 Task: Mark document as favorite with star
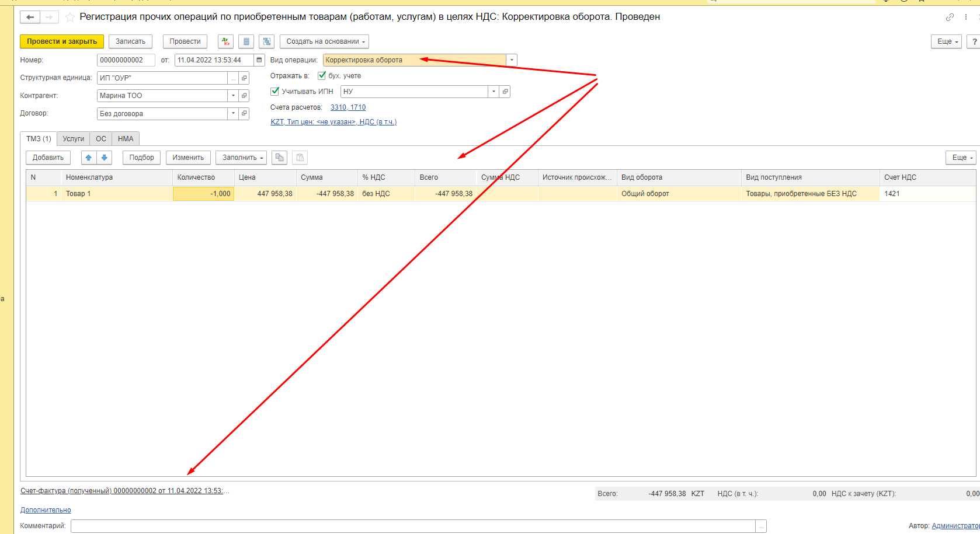tap(70, 17)
